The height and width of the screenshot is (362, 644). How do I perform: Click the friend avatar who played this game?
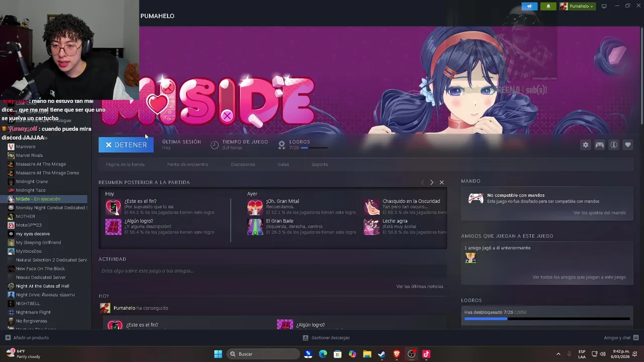[x=470, y=258]
